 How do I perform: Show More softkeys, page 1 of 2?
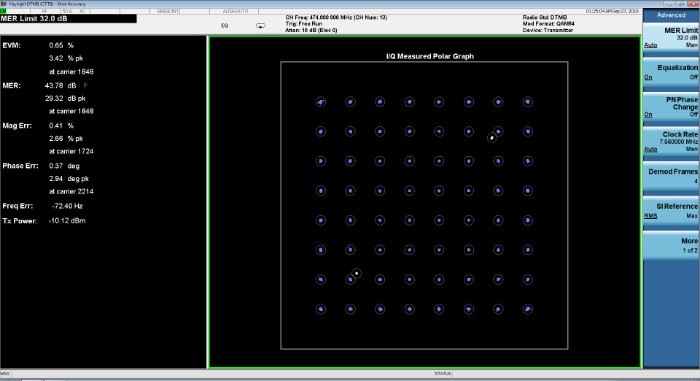click(671, 245)
